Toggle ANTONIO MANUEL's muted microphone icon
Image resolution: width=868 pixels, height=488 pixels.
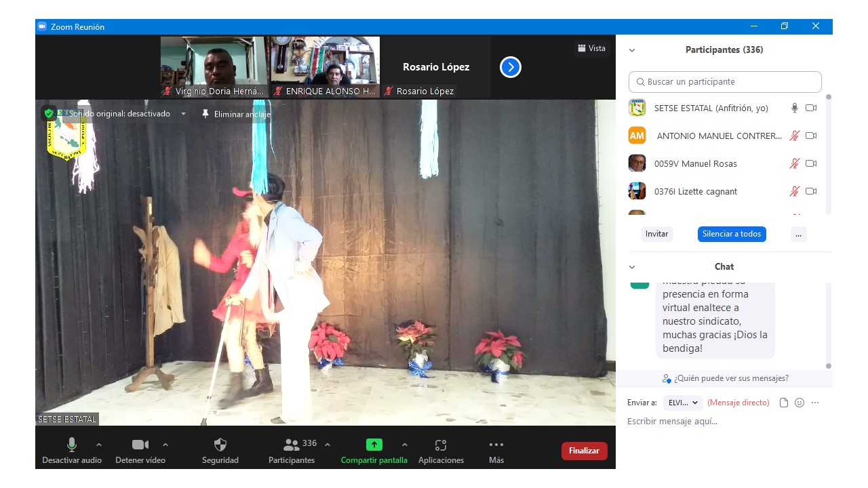point(794,136)
